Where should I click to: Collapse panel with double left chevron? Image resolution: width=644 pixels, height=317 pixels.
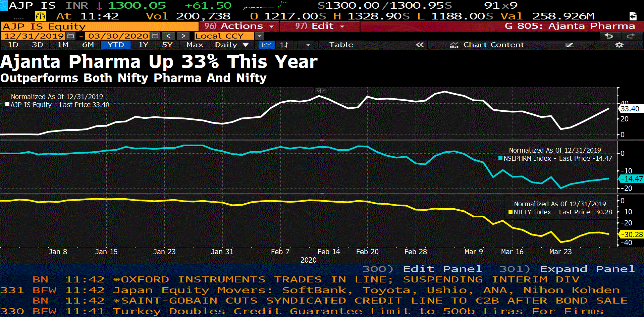tap(420, 45)
